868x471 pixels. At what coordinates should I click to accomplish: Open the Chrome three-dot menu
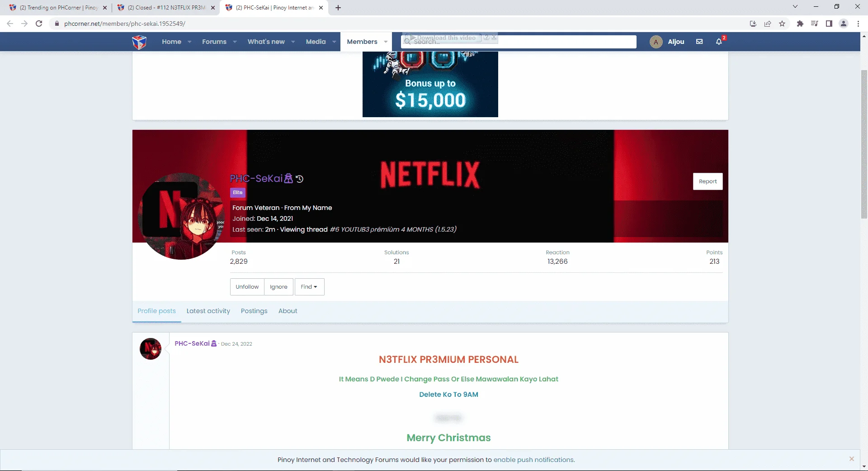[858, 24]
